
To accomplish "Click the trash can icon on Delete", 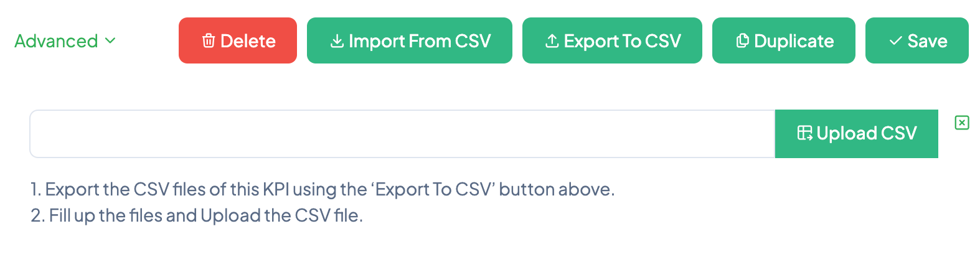I will click(x=209, y=41).
